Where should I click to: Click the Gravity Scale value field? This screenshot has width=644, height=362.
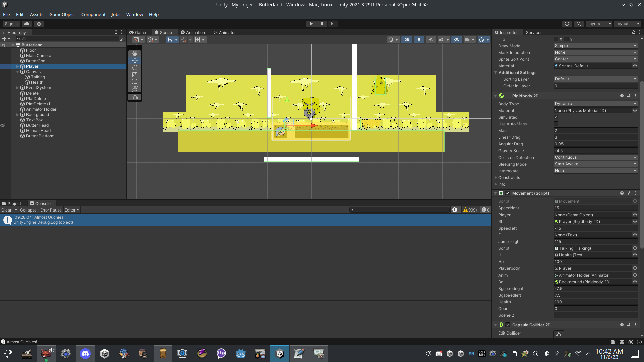(x=595, y=151)
